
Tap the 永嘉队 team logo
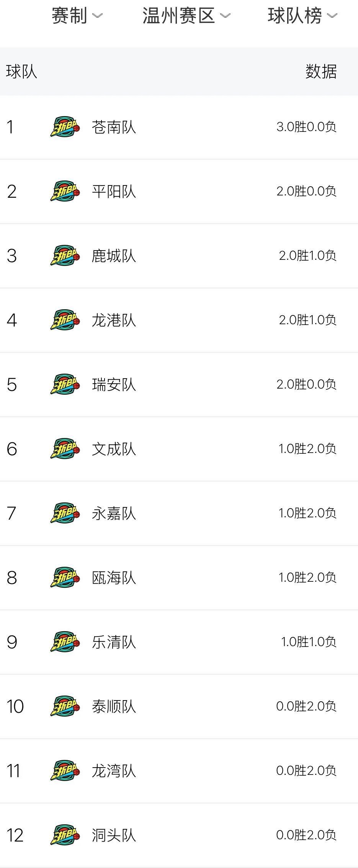click(65, 513)
